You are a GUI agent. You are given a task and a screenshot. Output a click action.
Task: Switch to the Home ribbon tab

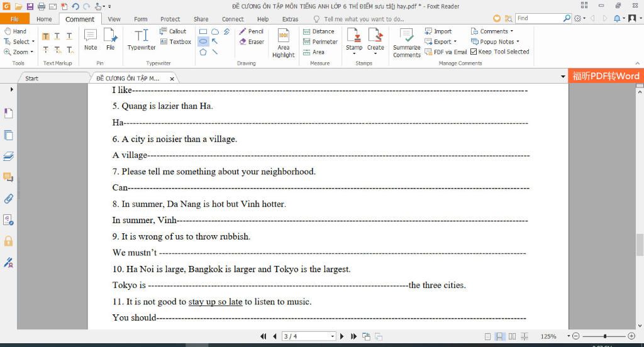click(x=44, y=19)
